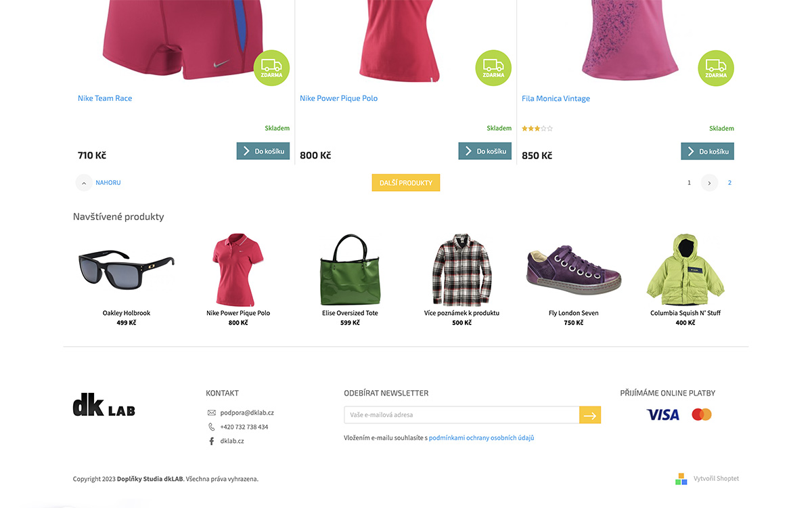Click the Mastercard payment logo
Image resolution: width=812 pixels, height=508 pixels.
coord(702,415)
